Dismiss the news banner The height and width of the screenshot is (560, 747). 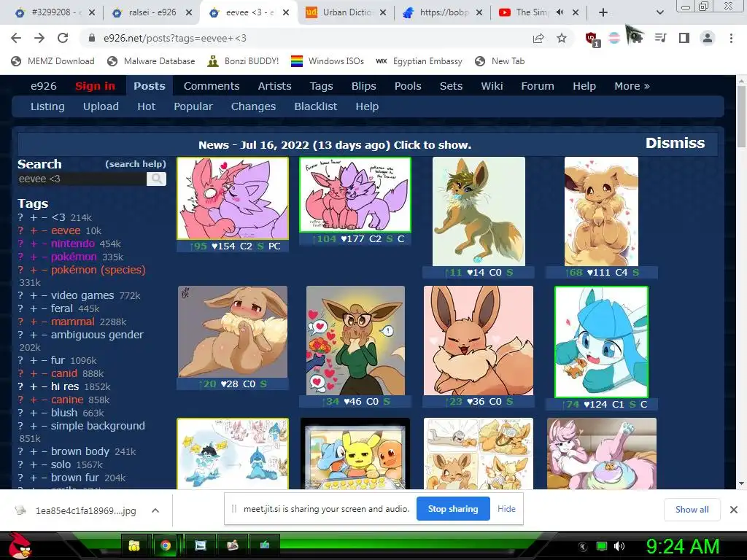click(675, 143)
